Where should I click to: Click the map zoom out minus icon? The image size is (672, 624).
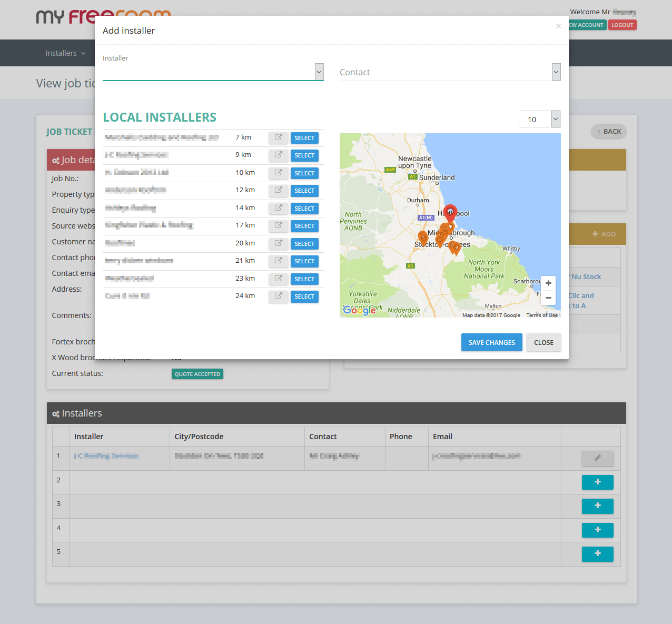[548, 298]
